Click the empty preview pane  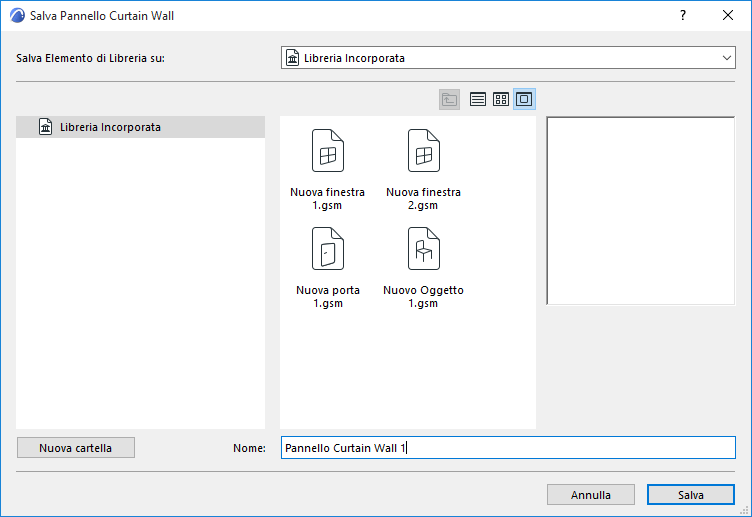click(x=640, y=211)
